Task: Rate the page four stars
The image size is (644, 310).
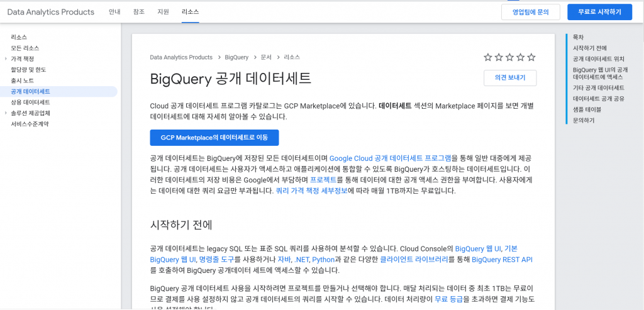Action: 520,57
